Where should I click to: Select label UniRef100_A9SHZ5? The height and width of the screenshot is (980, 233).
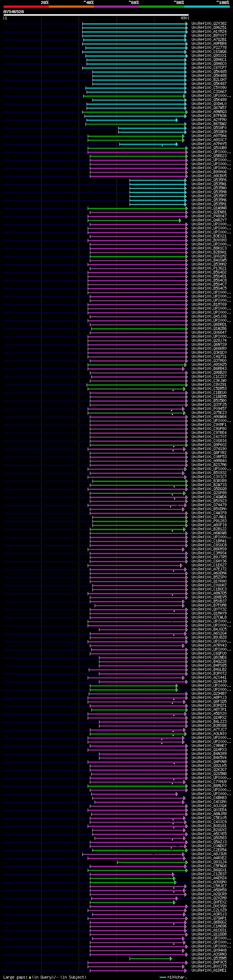tap(209, 365)
